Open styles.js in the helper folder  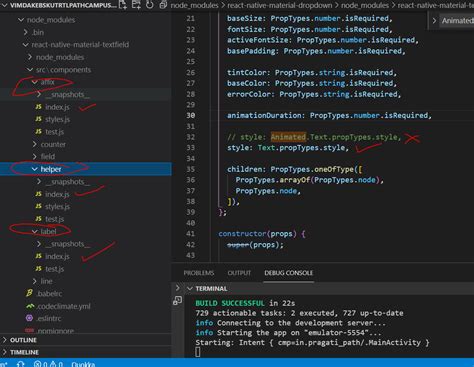click(x=57, y=207)
